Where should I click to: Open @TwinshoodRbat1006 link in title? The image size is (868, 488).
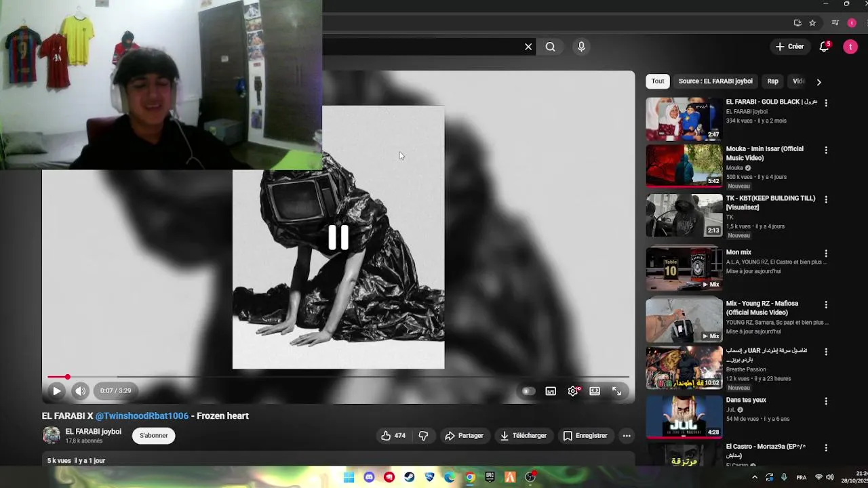(x=142, y=416)
